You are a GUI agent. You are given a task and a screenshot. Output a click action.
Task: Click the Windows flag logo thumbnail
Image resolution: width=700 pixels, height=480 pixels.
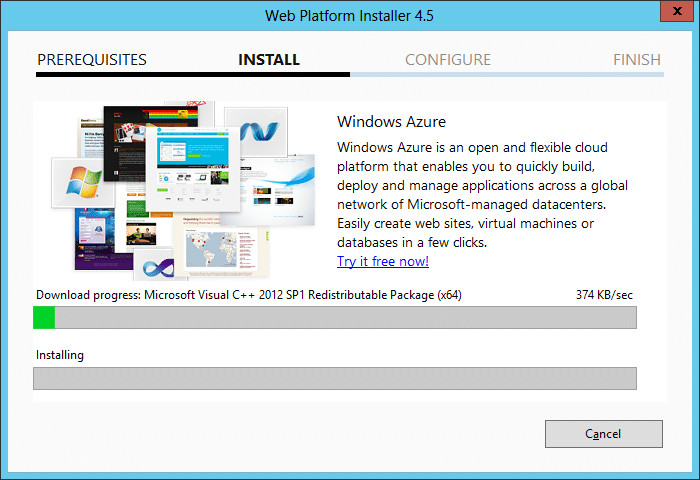coord(83,182)
